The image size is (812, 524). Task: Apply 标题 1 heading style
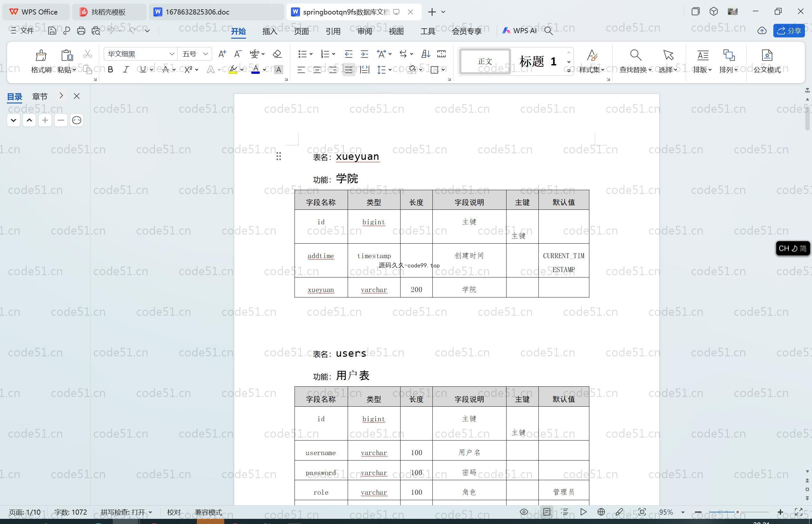click(538, 61)
